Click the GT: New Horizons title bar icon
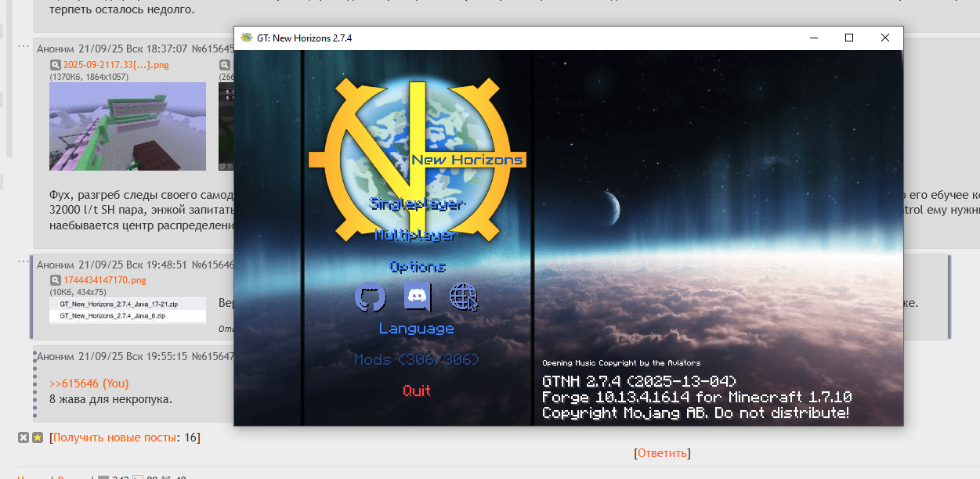The height and width of the screenshot is (479, 980). pos(247,38)
